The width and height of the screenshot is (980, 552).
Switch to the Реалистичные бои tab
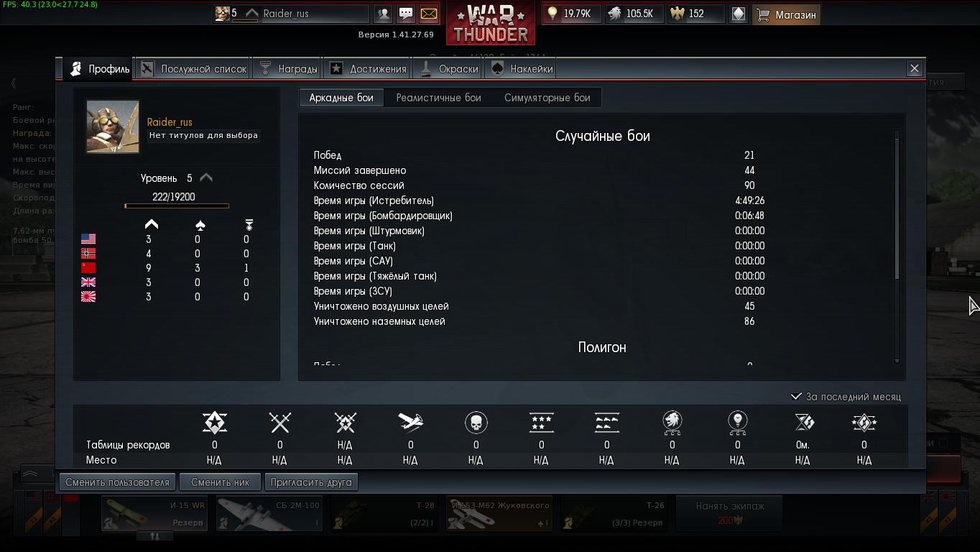coord(438,98)
